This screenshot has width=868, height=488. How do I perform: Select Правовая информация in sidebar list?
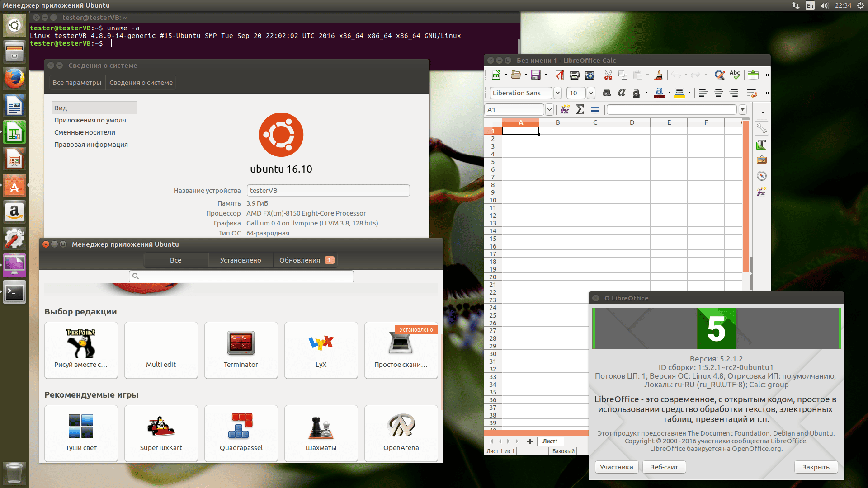94,145
